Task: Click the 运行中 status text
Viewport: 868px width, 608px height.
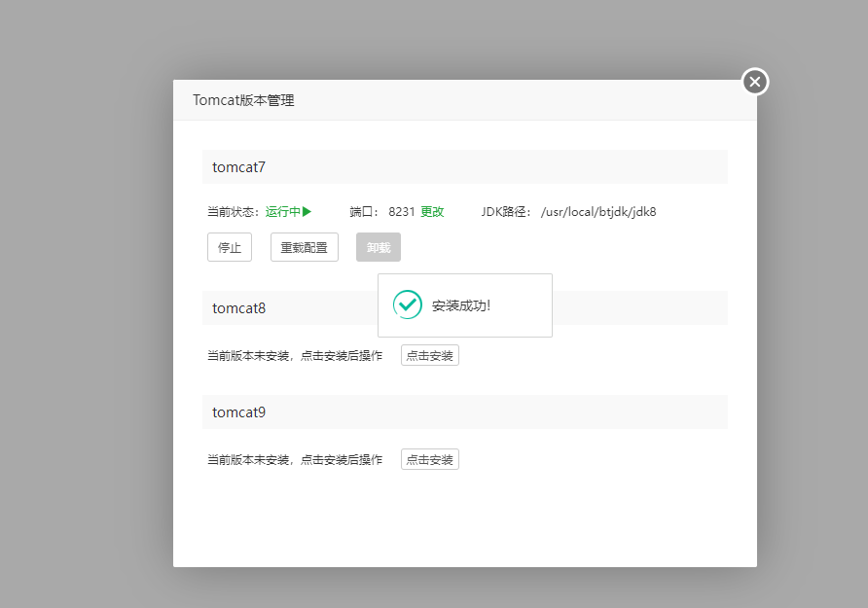Action: [x=283, y=212]
